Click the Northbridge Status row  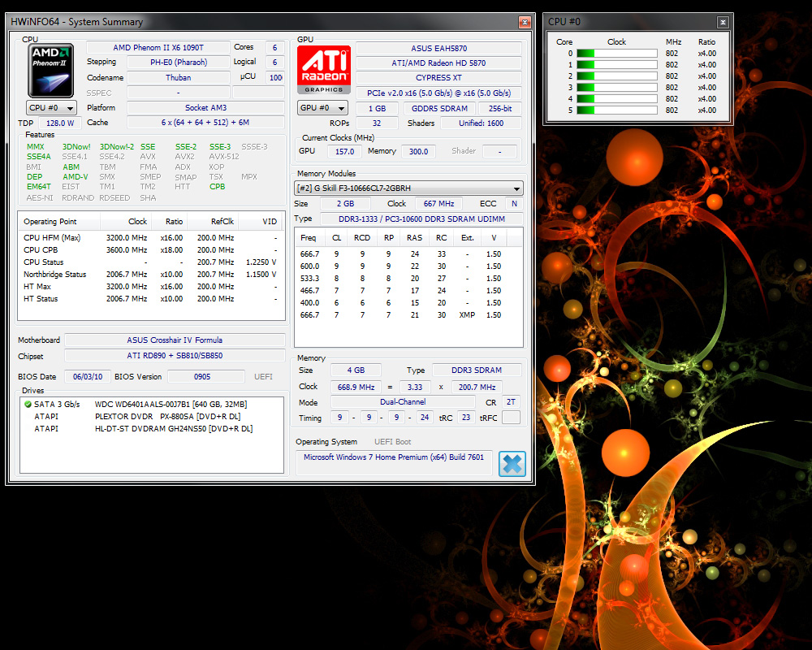point(150,274)
